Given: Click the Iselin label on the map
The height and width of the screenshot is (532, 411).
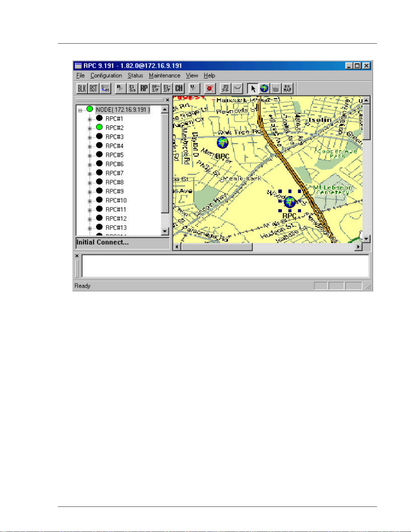Looking at the screenshot, I should (320, 120).
